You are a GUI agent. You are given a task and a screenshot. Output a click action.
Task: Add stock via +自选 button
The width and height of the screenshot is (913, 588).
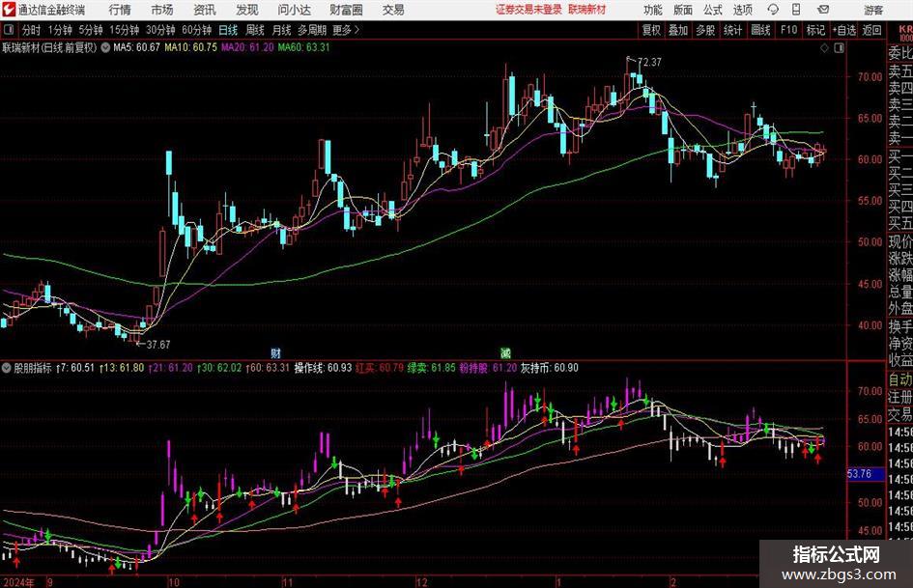point(844,30)
